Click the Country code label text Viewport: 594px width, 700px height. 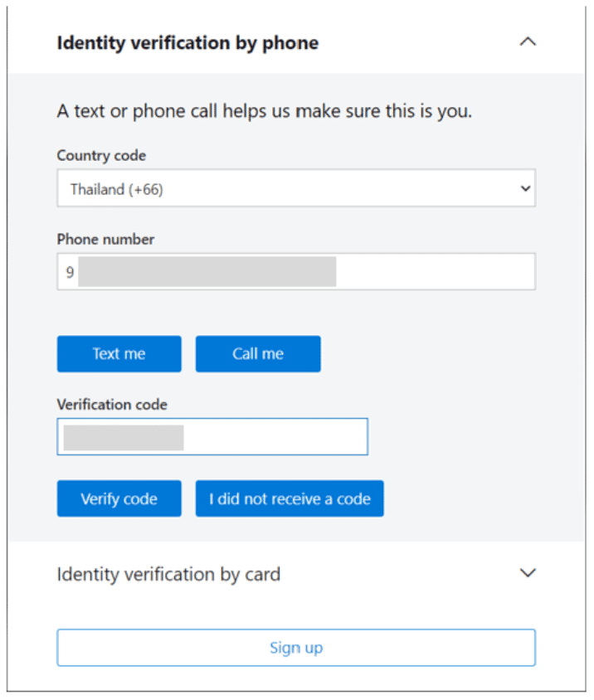[x=101, y=156]
